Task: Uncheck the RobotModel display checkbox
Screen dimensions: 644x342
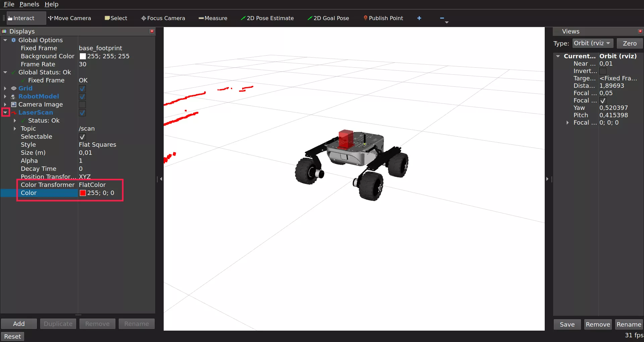Action: pyautogui.click(x=82, y=96)
